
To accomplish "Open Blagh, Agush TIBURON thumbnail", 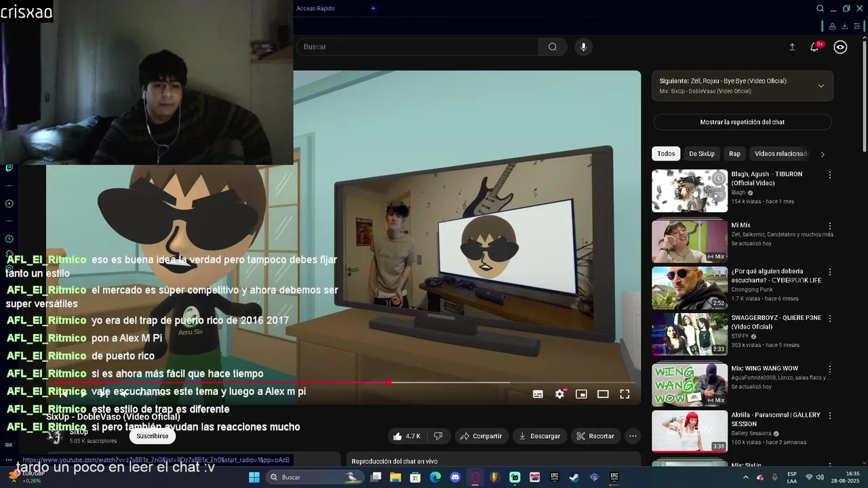I will pyautogui.click(x=690, y=190).
